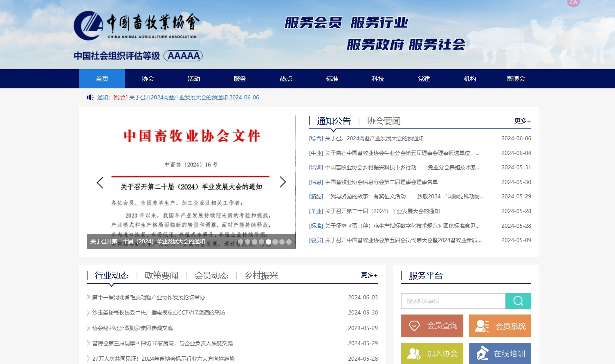Switch to 政策要闻 tab

tap(162, 276)
